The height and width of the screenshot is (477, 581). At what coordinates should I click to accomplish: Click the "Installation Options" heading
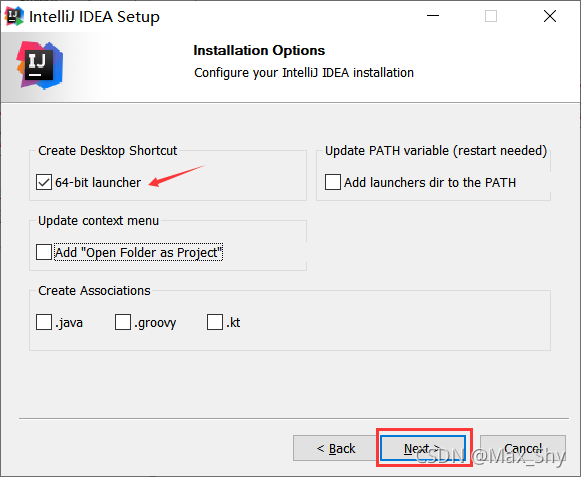pyautogui.click(x=259, y=50)
